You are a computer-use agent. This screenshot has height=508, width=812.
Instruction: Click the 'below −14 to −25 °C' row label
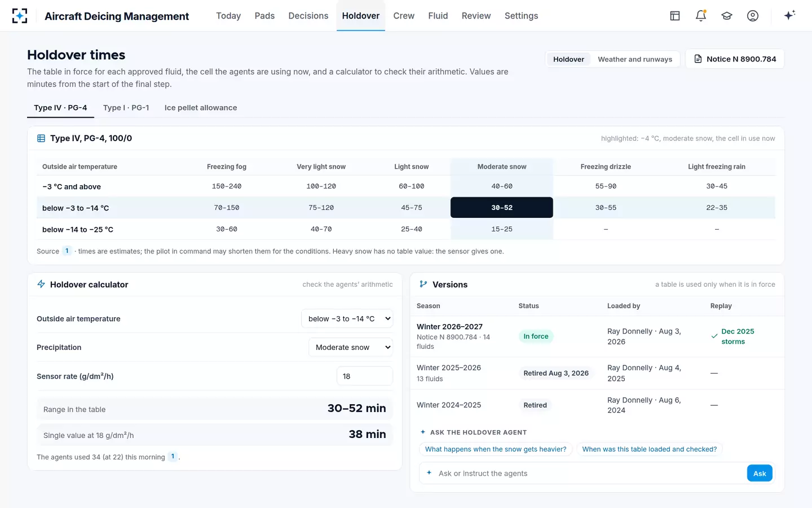coord(78,230)
